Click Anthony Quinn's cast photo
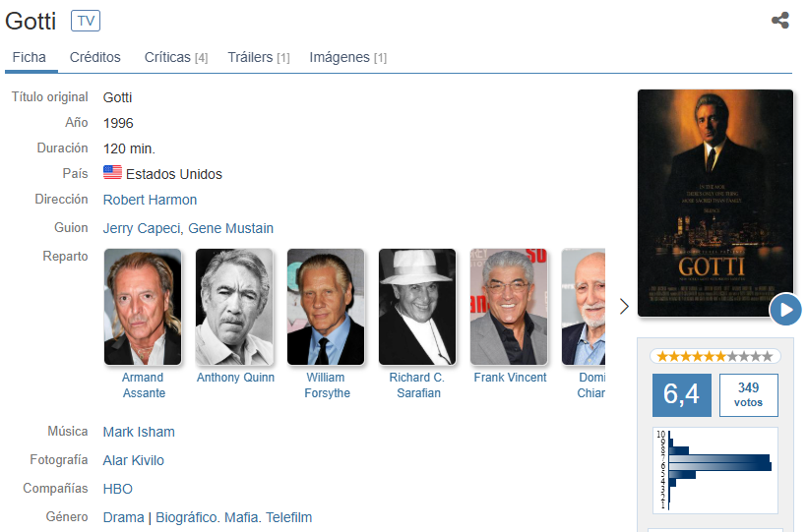Viewport: 807px width, 532px height. (234, 307)
